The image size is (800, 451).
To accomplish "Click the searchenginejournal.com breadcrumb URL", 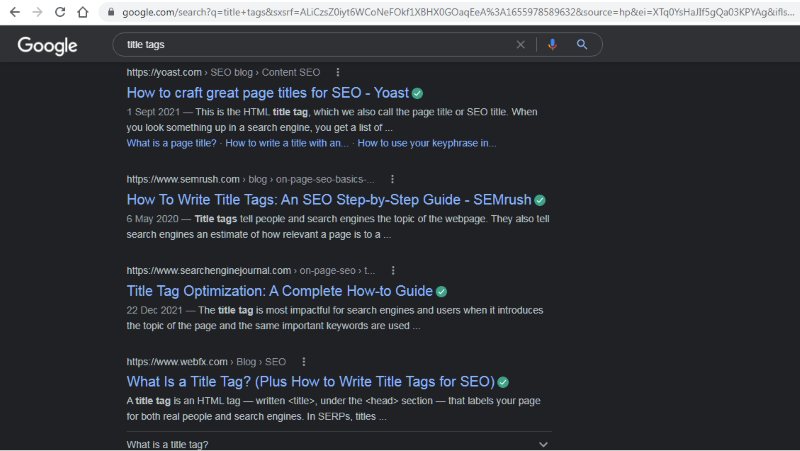I will click(x=251, y=270).
